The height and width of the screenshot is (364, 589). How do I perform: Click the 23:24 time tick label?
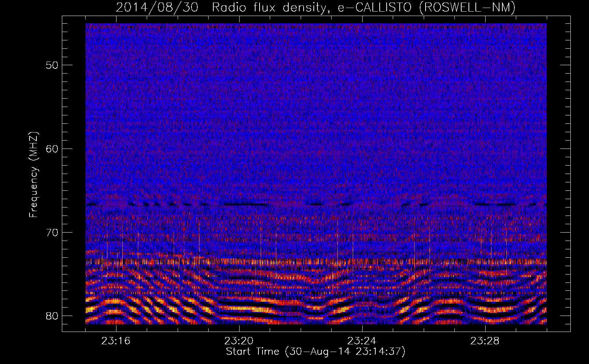click(362, 341)
